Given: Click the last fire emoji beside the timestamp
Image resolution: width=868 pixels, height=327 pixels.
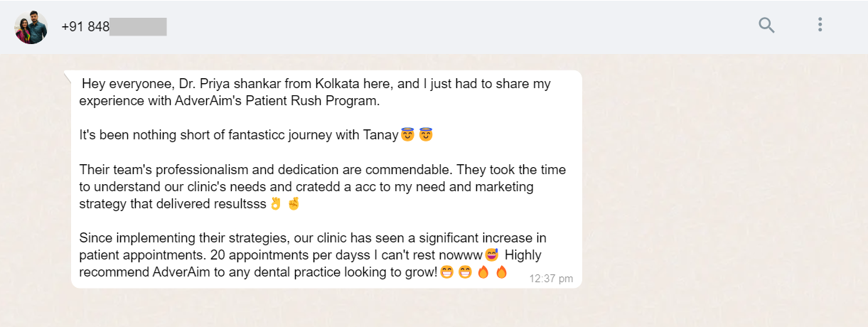Looking at the screenshot, I should (x=501, y=272).
